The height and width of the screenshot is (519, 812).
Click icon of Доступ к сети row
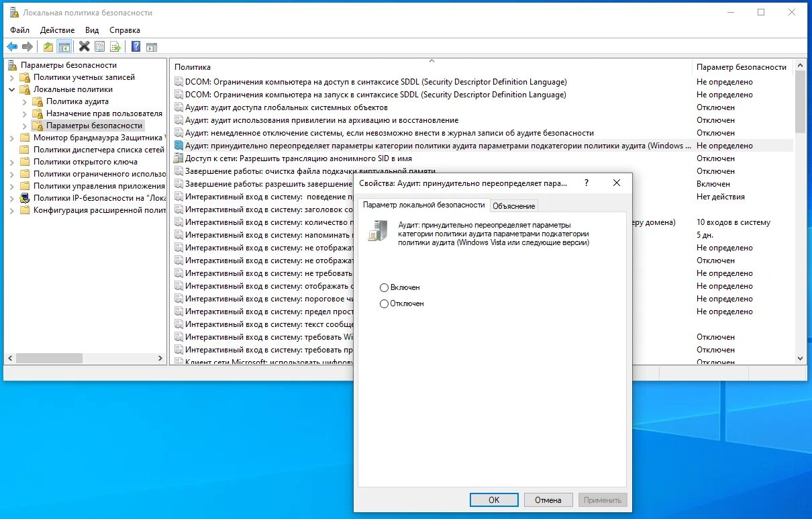pos(179,158)
